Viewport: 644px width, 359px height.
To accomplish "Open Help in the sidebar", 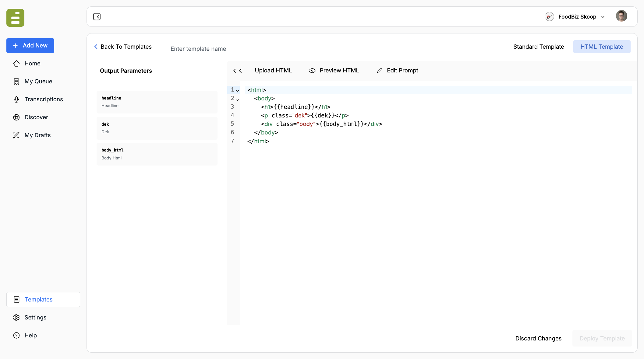I will pos(43,336).
